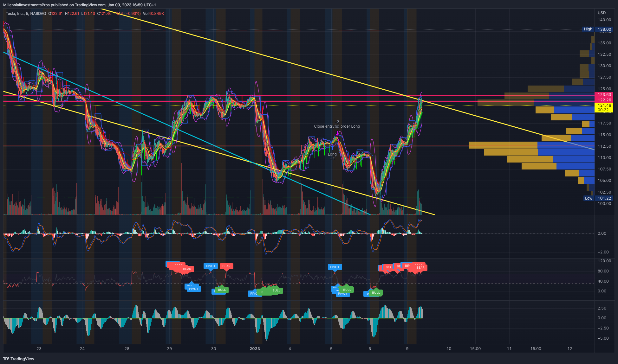Click the green BULL tag just after the 2023 marker
618x364 pixels.
[276, 291]
